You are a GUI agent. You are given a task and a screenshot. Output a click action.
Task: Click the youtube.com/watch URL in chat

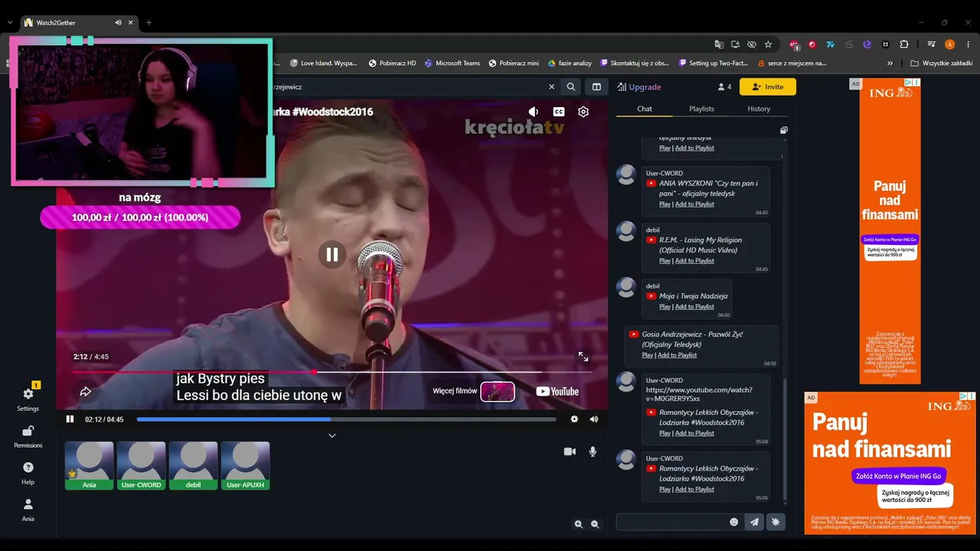[699, 395]
